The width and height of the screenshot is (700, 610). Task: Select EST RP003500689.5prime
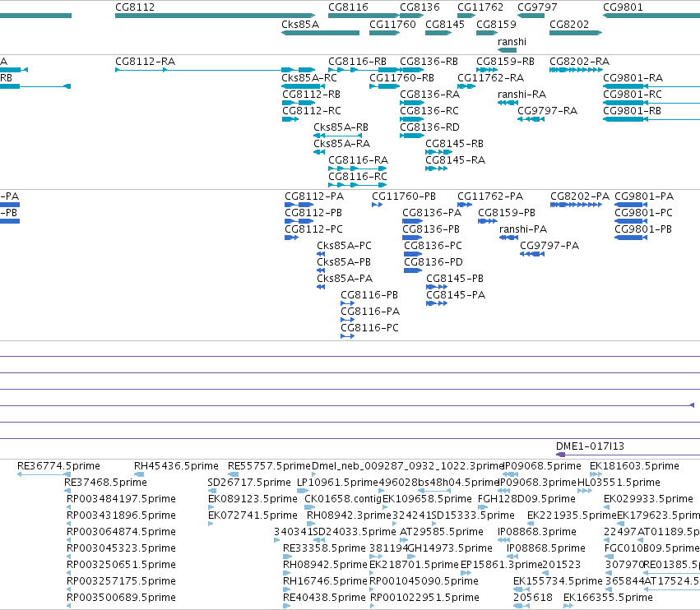[68, 606]
